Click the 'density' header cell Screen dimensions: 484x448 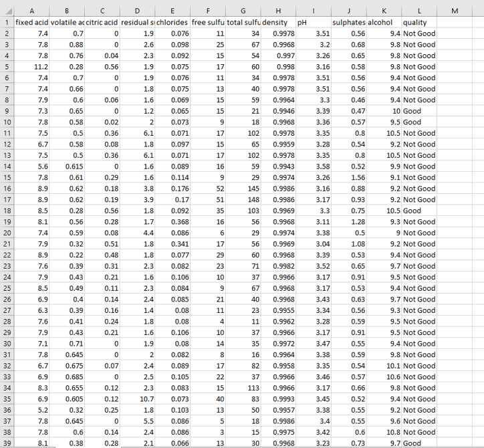tap(278, 23)
